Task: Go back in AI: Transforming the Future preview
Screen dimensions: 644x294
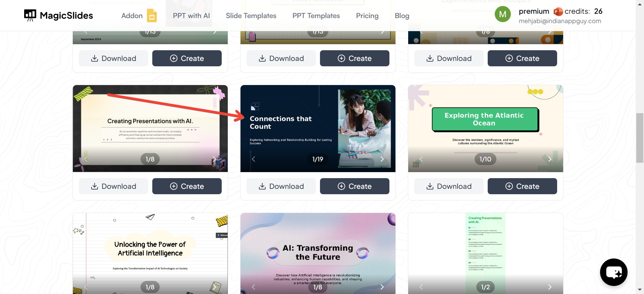Action: [254, 287]
